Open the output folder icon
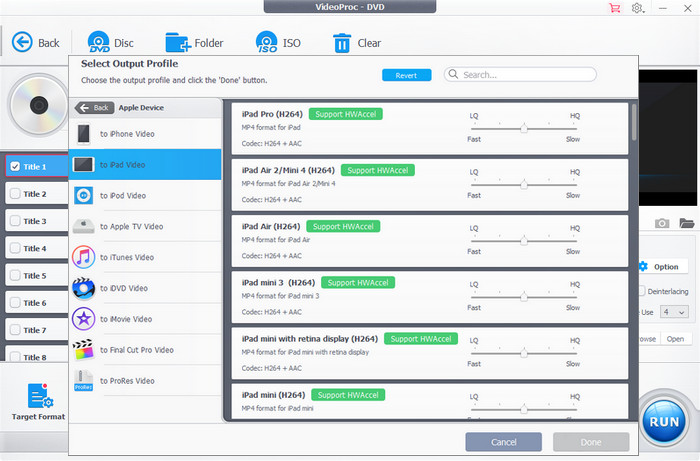700x461 pixels. click(x=686, y=223)
